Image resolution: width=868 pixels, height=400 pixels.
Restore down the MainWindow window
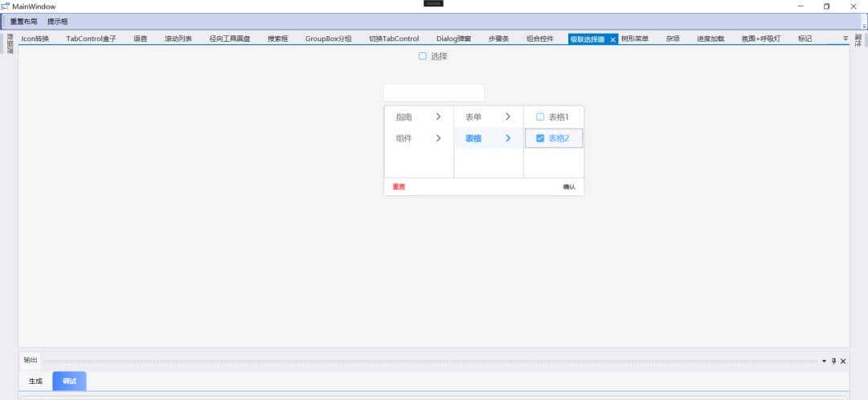tap(826, 6)
